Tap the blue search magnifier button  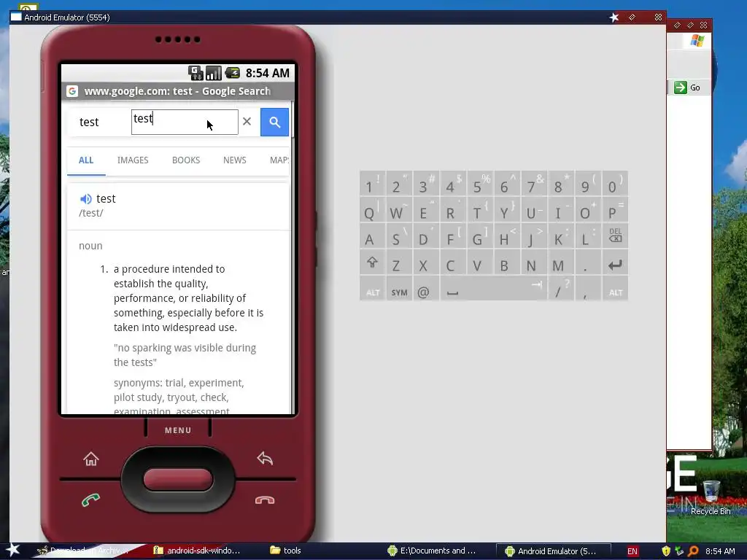pos(274,122)
